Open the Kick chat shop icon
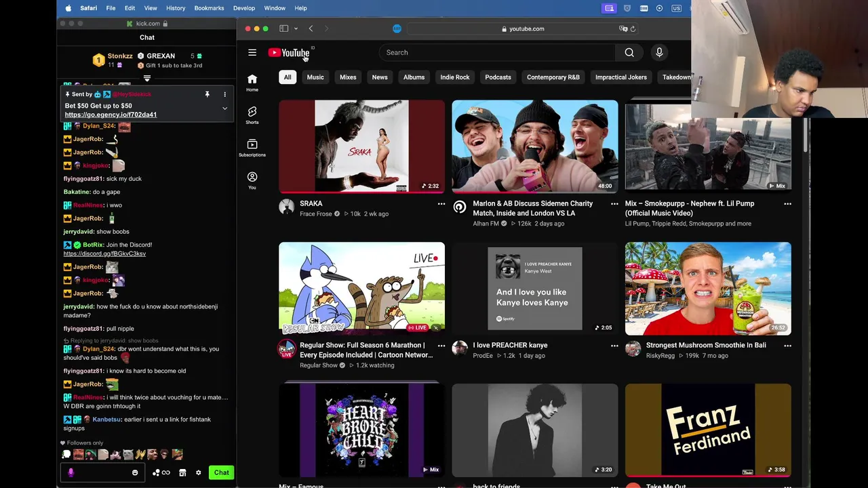This screenshot has height=488, width=868. [x=182, y=472]
